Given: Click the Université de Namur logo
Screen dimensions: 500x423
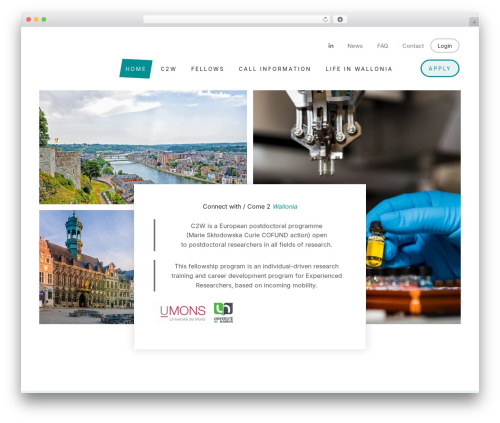Looking at the screenshot, I should [x=223, y=313].
